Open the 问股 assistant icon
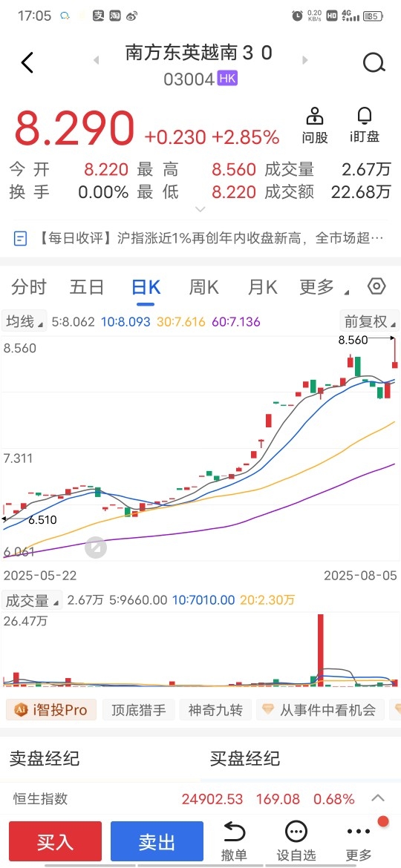Screen dimensions: 401x868 (315, 125)
